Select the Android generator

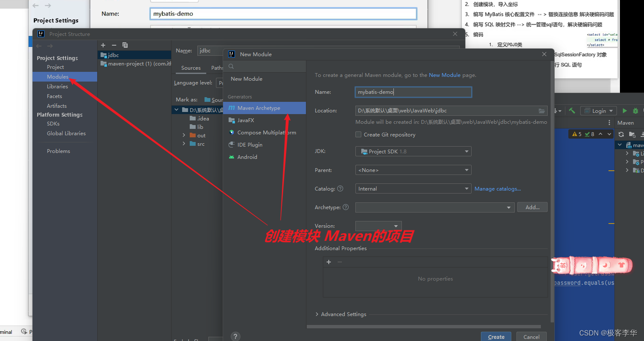pyautogui.click(x=265, y=157)
